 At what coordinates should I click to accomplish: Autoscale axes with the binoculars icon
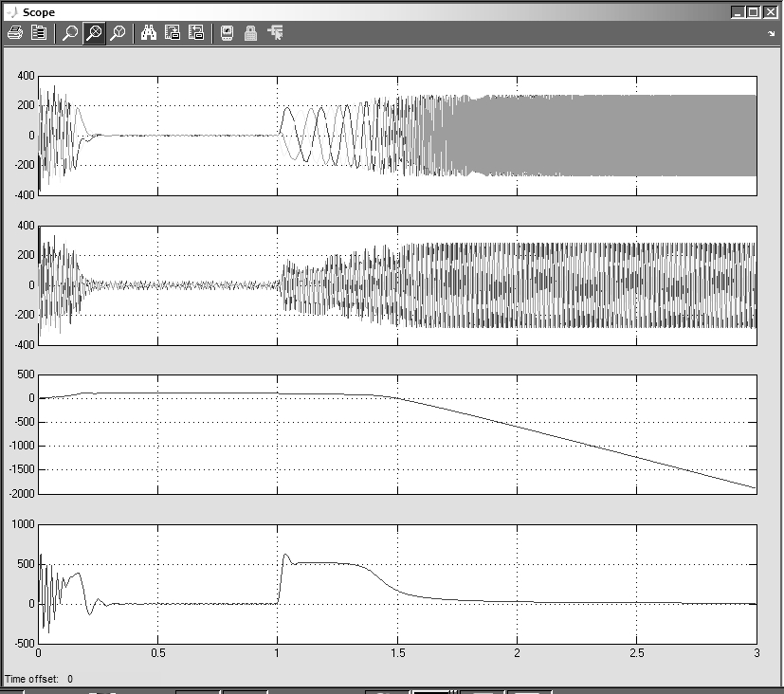click(149, 33)
